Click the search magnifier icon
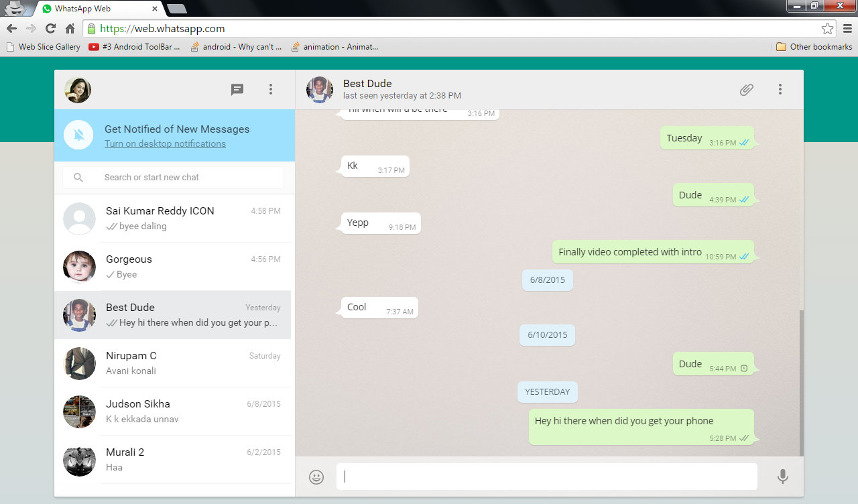The image size is (858, 504). coord(78,178)
